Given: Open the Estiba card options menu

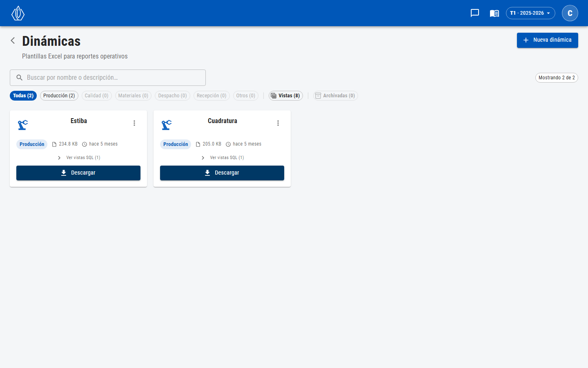Looking at the screenshot, I should [134, 123].
